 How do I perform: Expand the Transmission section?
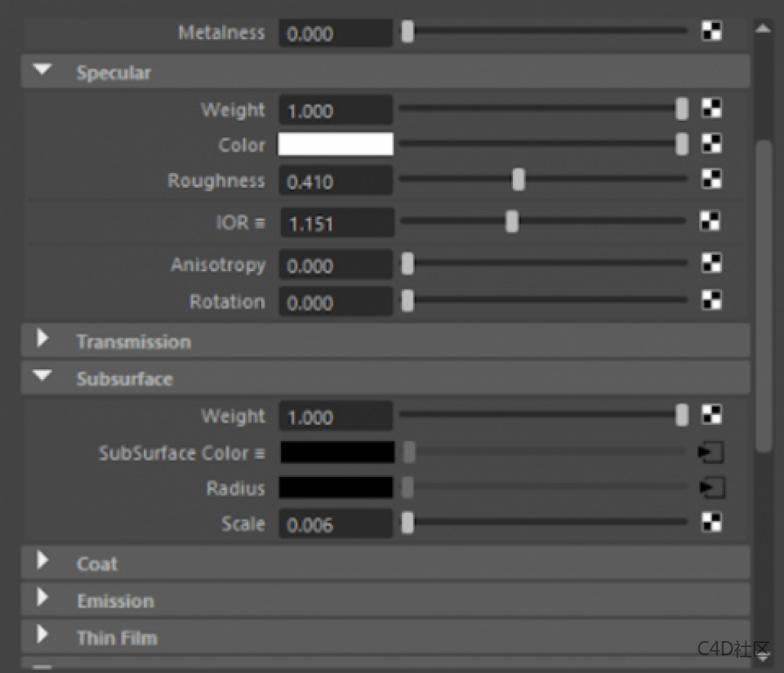pyautogui.click(x=43, y=340)
